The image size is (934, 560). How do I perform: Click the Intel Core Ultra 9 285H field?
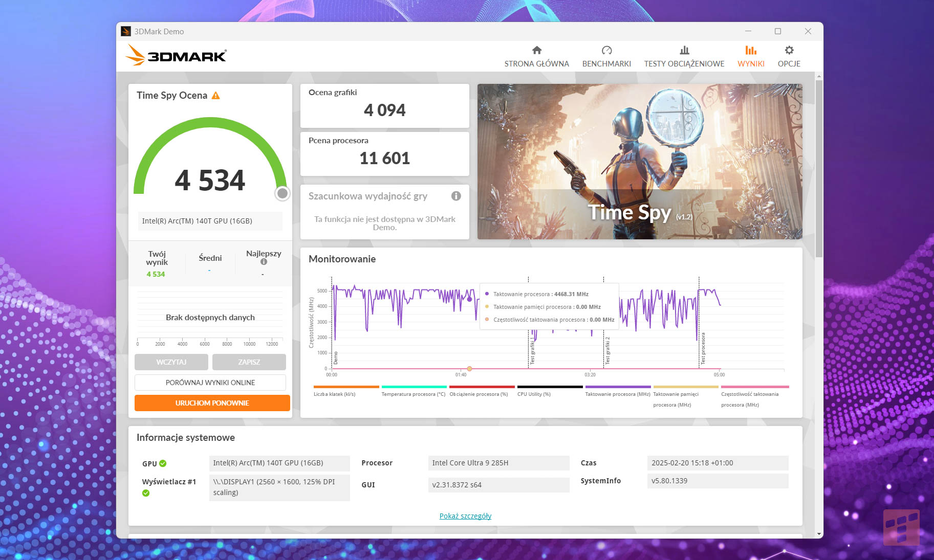click(498, 463)
